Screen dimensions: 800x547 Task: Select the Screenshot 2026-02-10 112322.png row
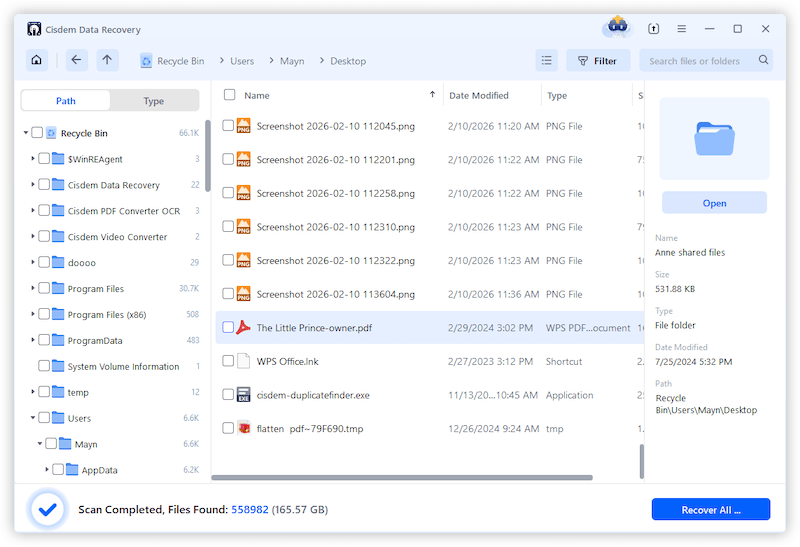[430, 260]
